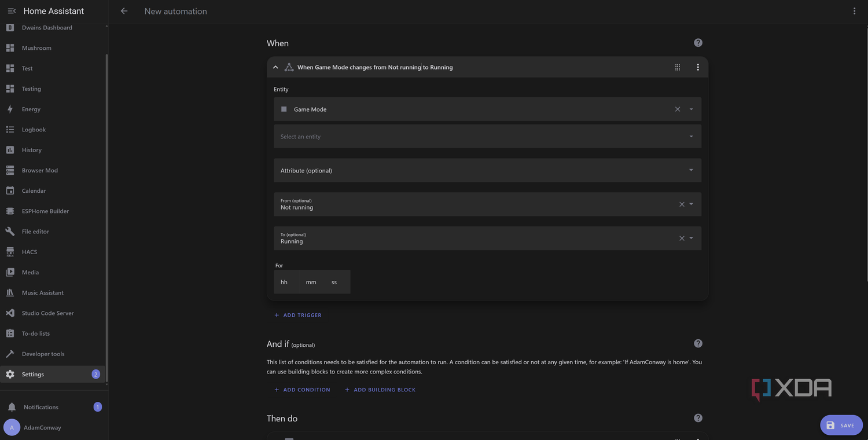This screenshot has height=440, width=868.
Task: Click the AdamConway user avatar
Action: click(12, 427)
